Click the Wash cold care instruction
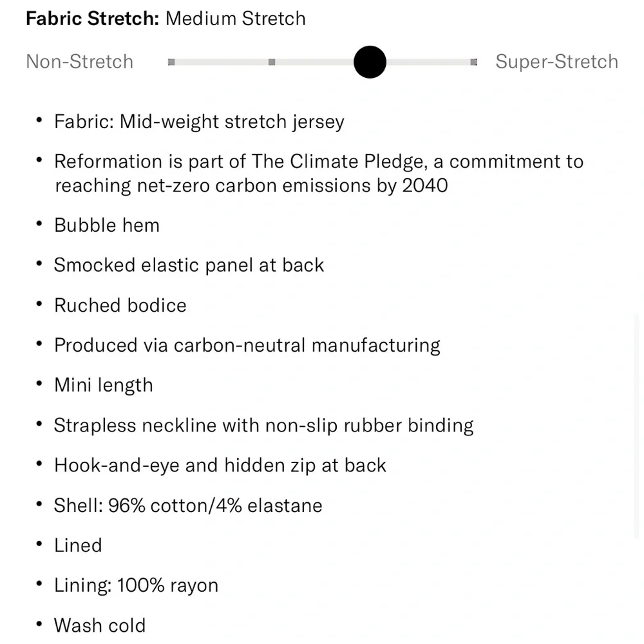This screenshot has height=644, width=644. click(100, 625)
